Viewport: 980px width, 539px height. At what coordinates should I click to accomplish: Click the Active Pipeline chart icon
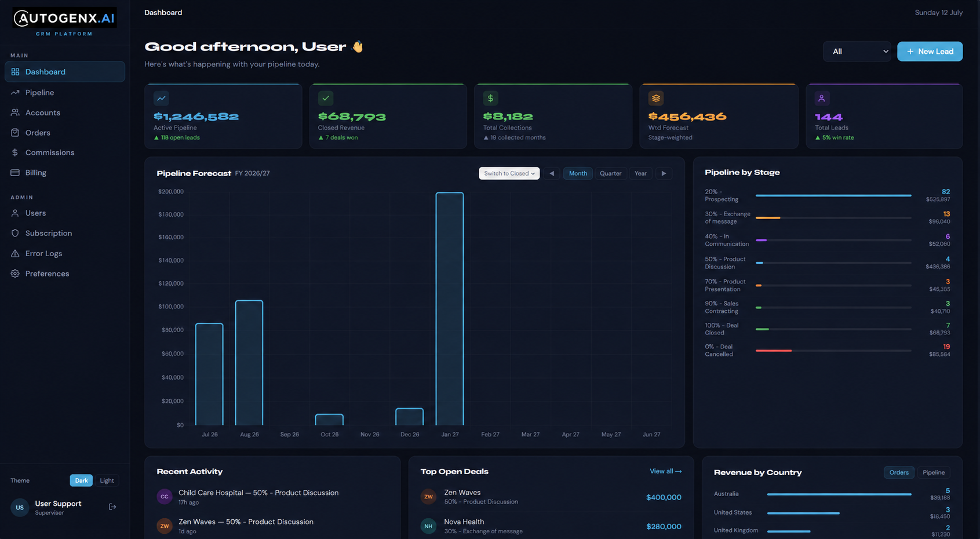(x=161, y=98)
